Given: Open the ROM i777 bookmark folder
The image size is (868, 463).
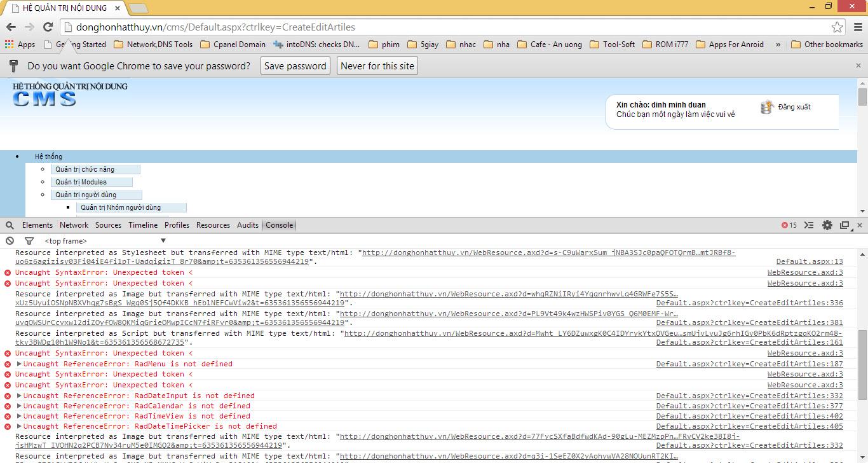Looking at the screenshot, I should tap(665, 45).
